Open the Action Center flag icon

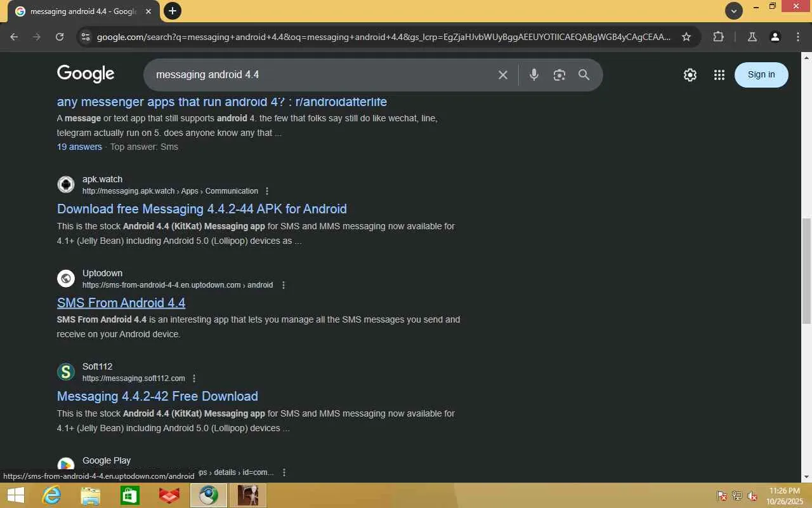tap(722, 496)
